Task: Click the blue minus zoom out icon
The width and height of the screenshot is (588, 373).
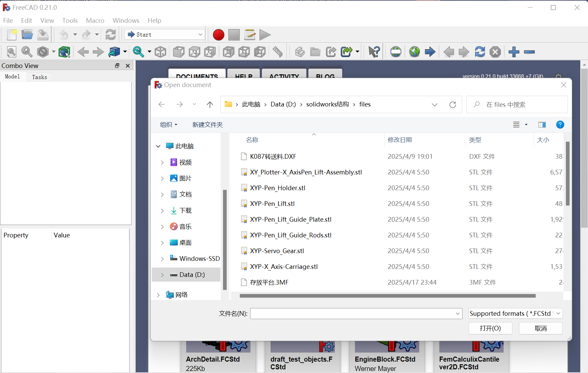Action: pos(529,52)
